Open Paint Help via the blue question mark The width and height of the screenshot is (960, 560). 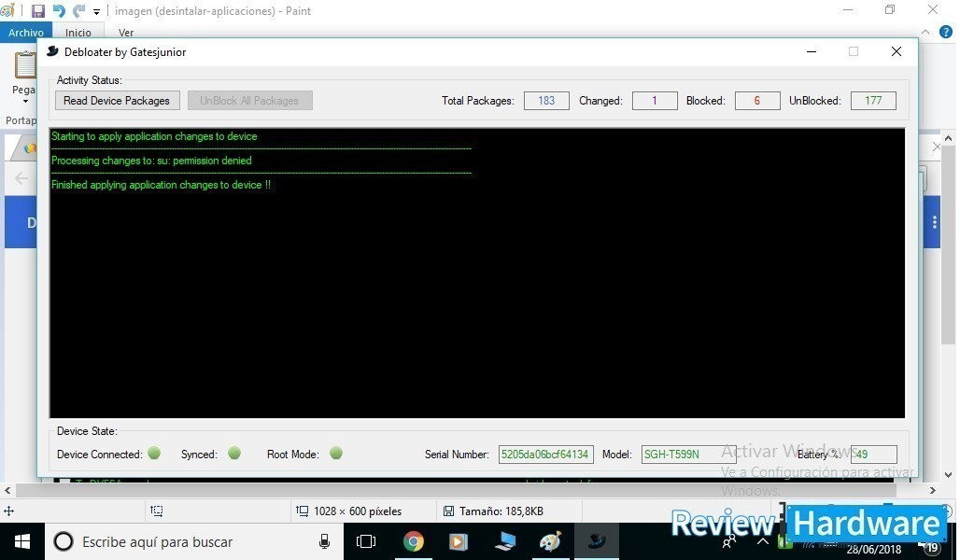pyautogui.click(x=946, y=32)
